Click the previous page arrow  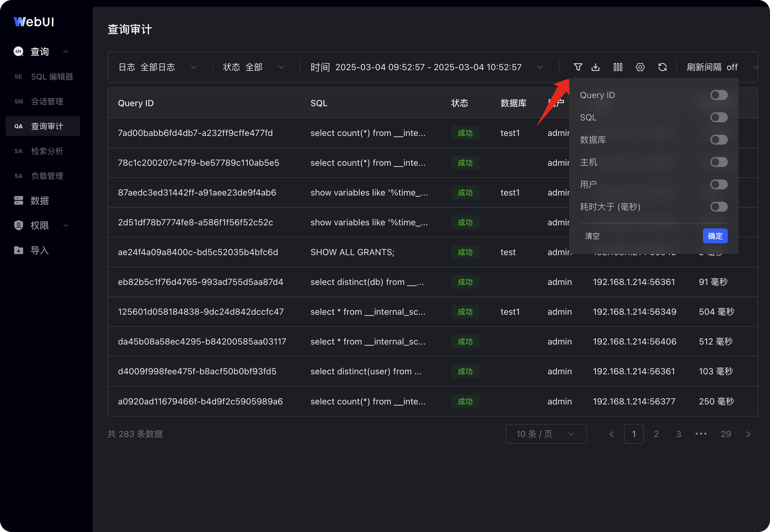611,434
